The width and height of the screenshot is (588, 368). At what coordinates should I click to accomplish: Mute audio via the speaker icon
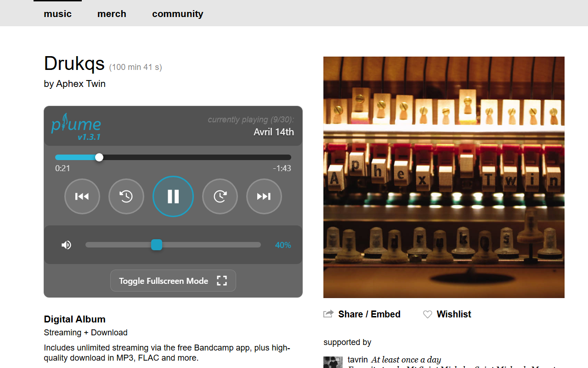pos(67,245)
